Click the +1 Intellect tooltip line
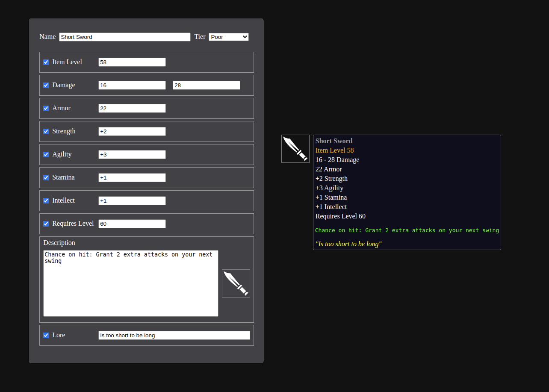Screen dimensions: 549x392 click(331, 207)
